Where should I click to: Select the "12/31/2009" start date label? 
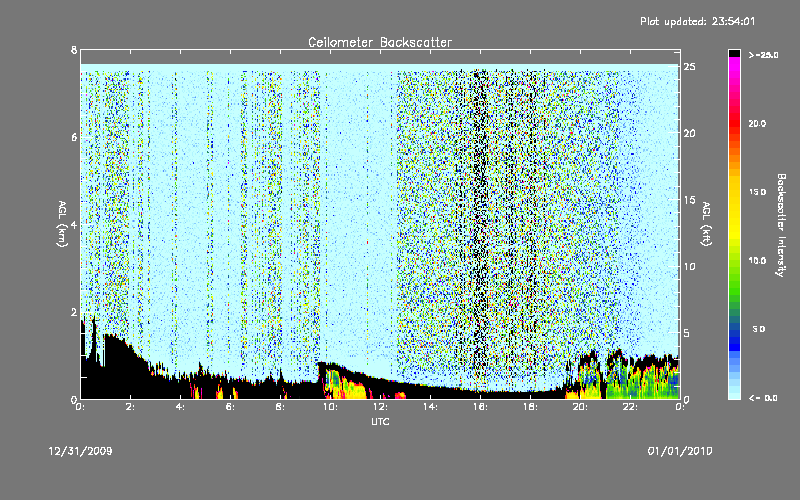pos(80,451)
